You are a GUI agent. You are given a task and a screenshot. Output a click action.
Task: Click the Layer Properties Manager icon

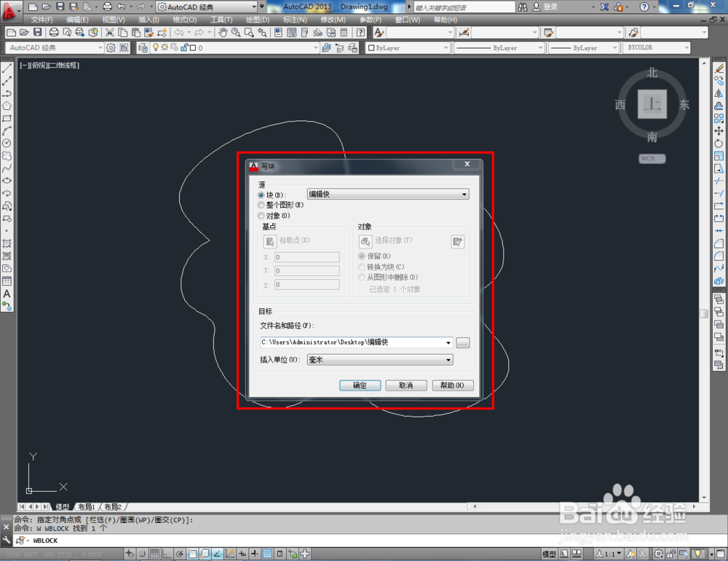143,47
